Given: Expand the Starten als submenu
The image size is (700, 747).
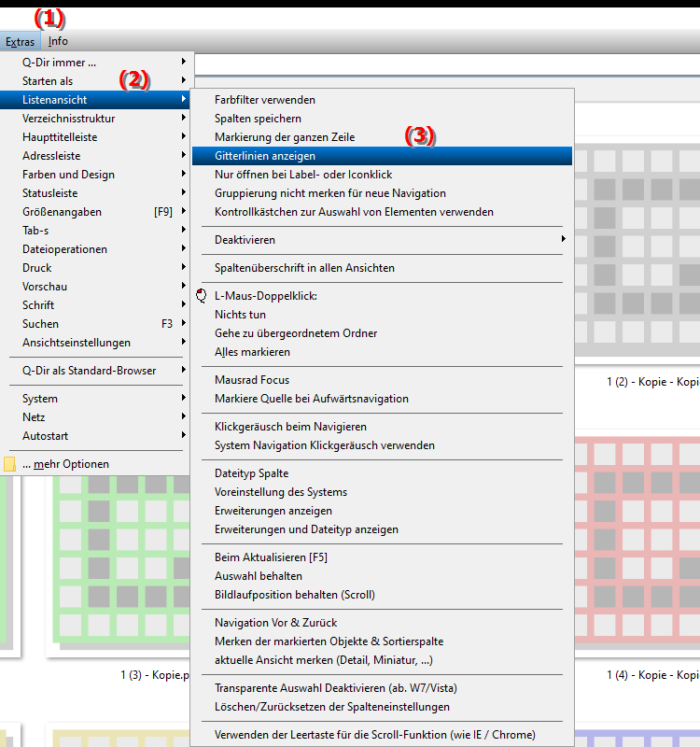Looking at the screenshot, I should point(95,81).
